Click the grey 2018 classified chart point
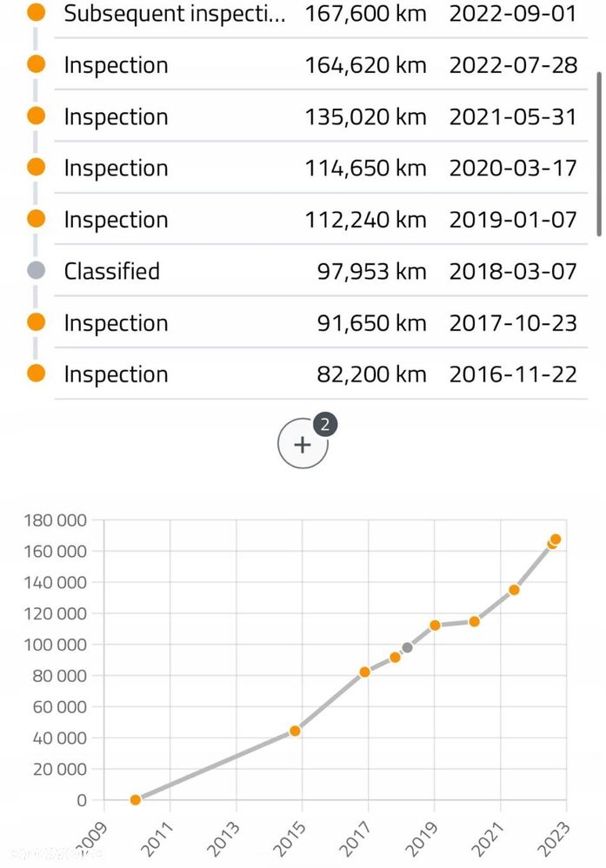The width and height of the screenshot is (606, 868). [x=407, y=647]
